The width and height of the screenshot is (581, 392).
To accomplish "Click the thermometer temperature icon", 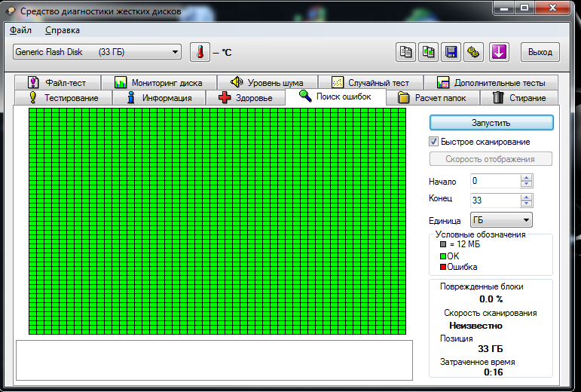I will coord(200,52).
